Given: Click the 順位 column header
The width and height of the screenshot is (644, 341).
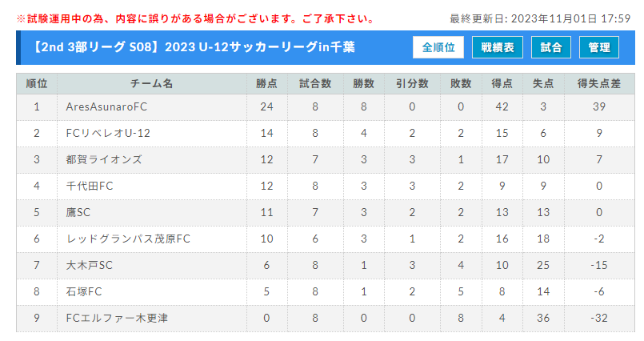Looking at the screenshot, I should [x=37, y=84].
